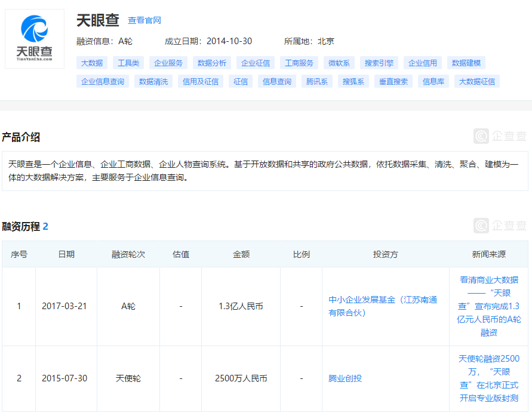
Task: Open news link 看清商业大数据 A轮融资
Action: pyautogui.click(x=488, y=306)
